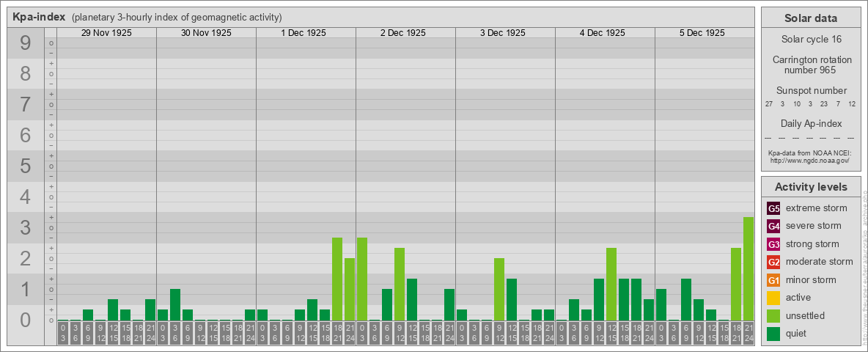Screen dimensions: 868x352
Task: Click sunspot value 27
Action: pyautogui.click(x=769, y=104)
